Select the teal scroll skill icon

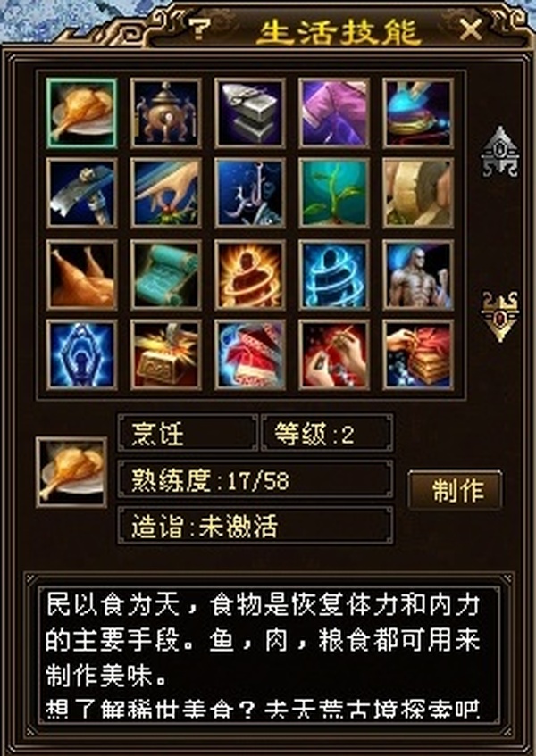[165, 275]
